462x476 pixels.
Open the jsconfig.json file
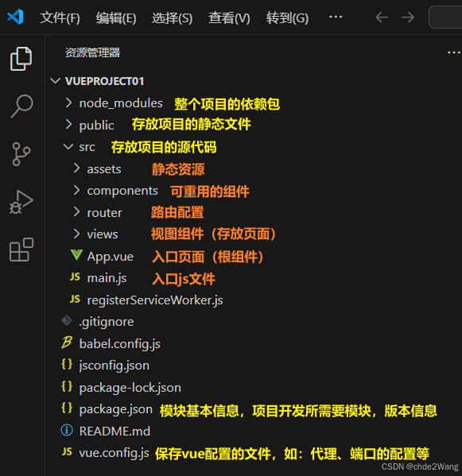(115, 366)
